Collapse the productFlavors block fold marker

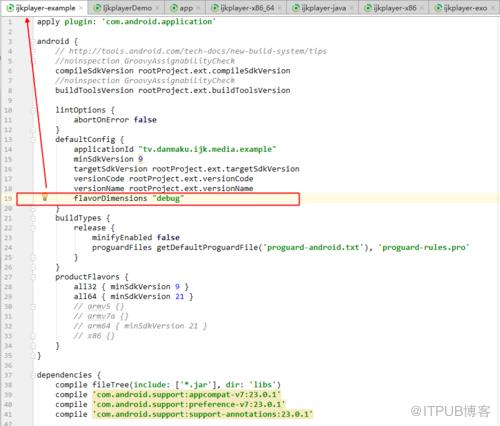[34, 277]
